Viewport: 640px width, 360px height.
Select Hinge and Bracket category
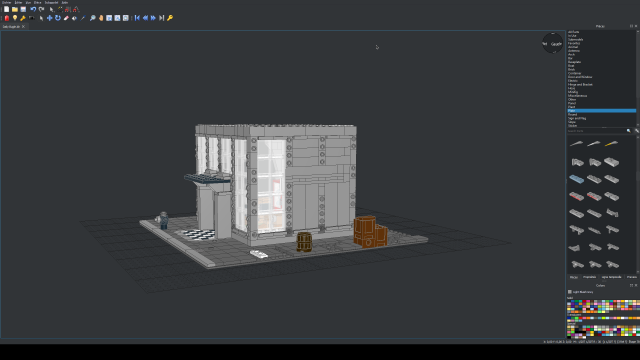[580, 84]
